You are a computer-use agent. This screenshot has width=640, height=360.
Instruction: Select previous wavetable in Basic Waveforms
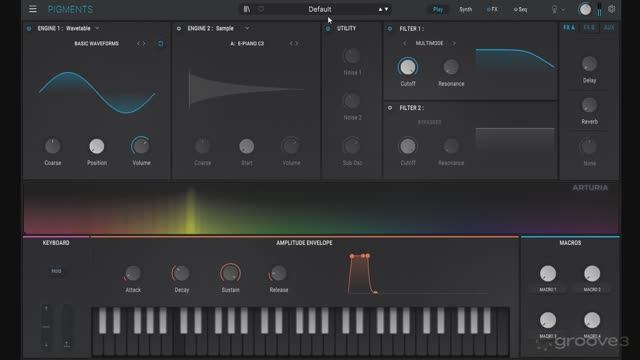pyautogui.click(x=138, y=43)
